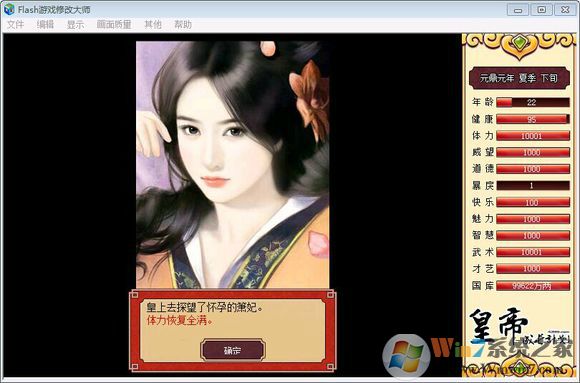
Task: Click the 快乐 value bar showing 100
Action: click(533, 202)
